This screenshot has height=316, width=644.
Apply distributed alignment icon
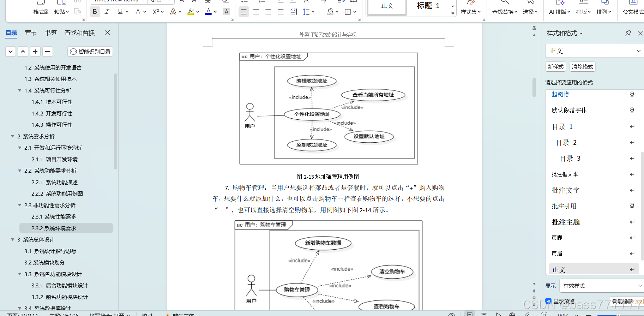click(293, 12)
